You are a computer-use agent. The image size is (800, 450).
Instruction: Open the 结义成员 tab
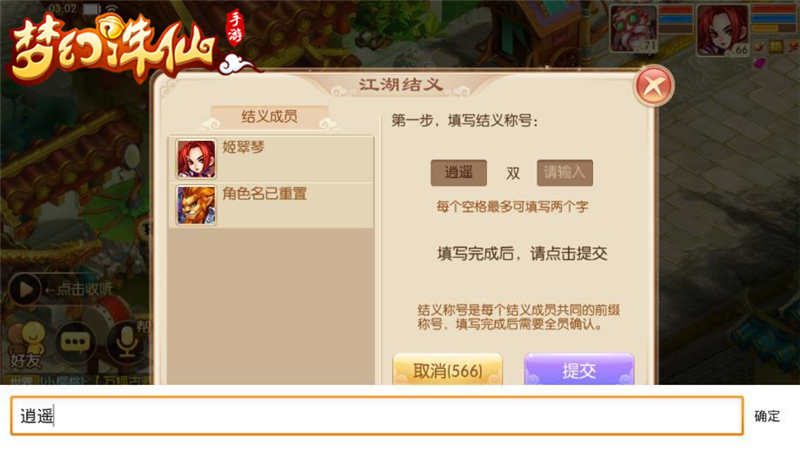[x=269, y=117]
